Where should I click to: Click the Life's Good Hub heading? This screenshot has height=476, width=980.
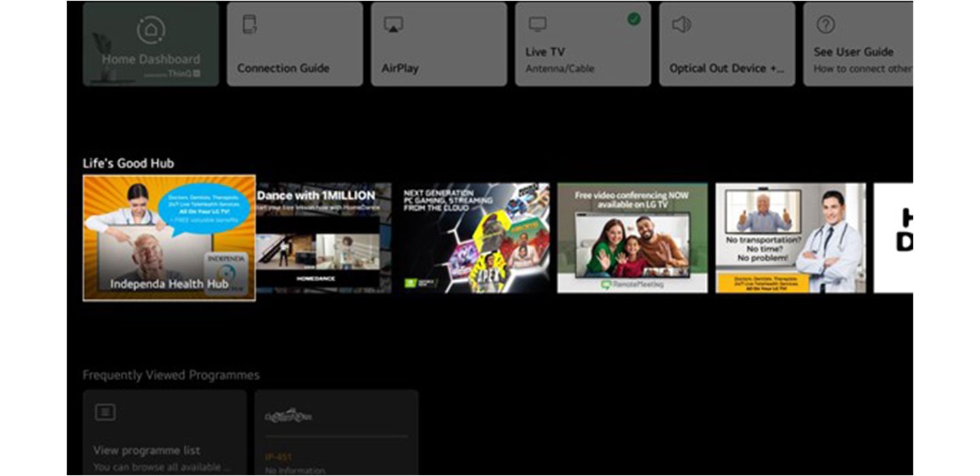[x=128, y=163]
